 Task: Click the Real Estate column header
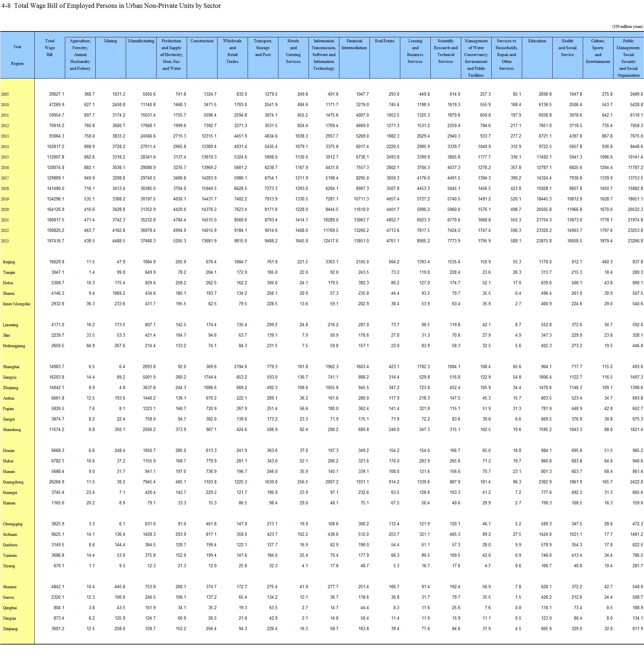384,41
